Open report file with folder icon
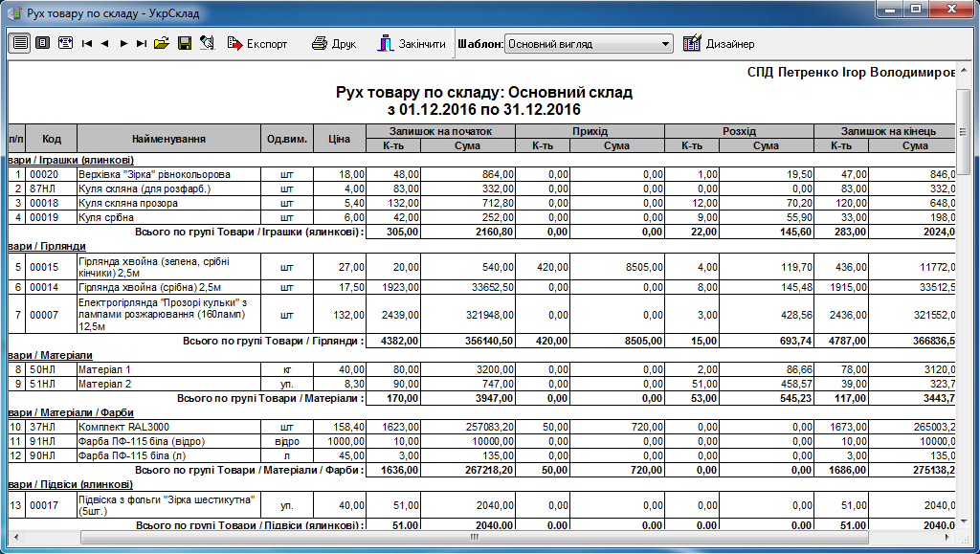 [162, 44]
